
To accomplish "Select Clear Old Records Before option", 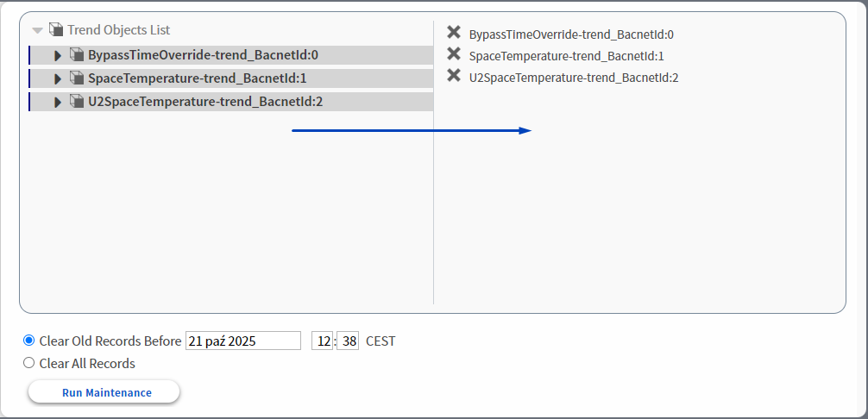I will tap(29, 341).
